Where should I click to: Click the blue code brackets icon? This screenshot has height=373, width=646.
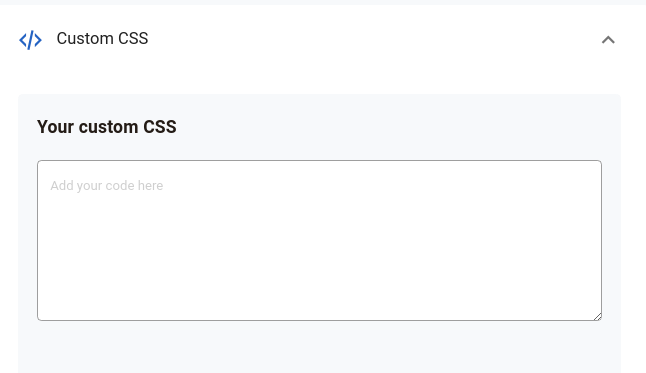point(30,40)
